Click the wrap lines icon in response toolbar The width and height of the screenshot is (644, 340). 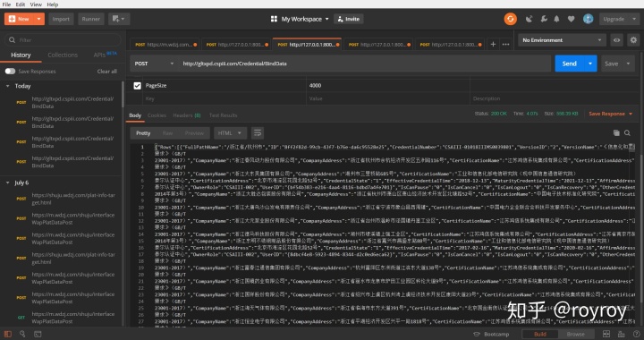pos(258,133)
